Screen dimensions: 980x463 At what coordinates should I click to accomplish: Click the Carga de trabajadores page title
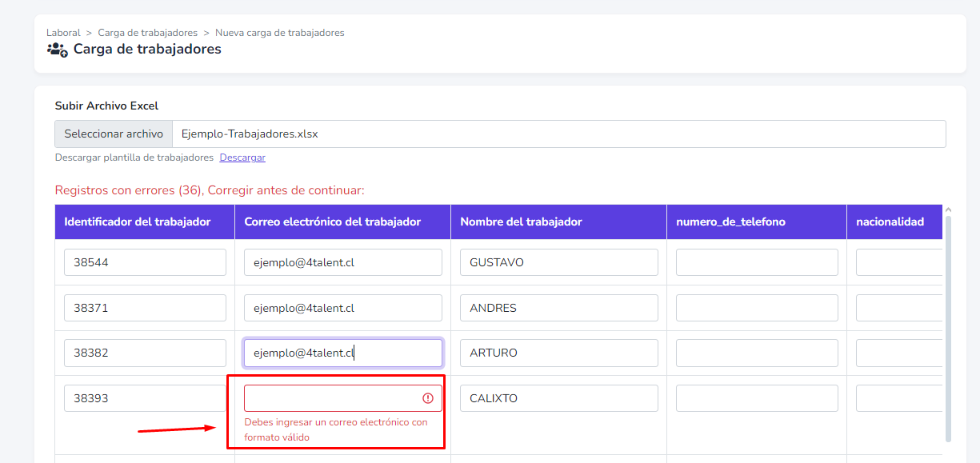click(x=147, y=50)
